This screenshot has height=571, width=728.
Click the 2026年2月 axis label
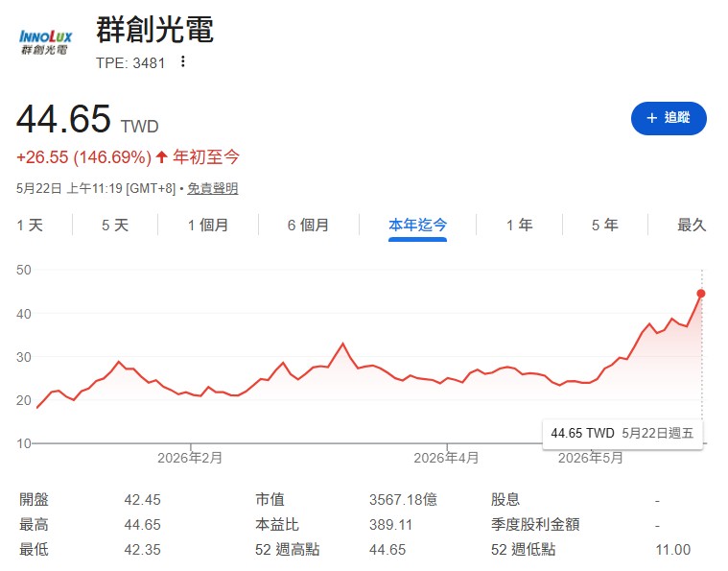190,458
